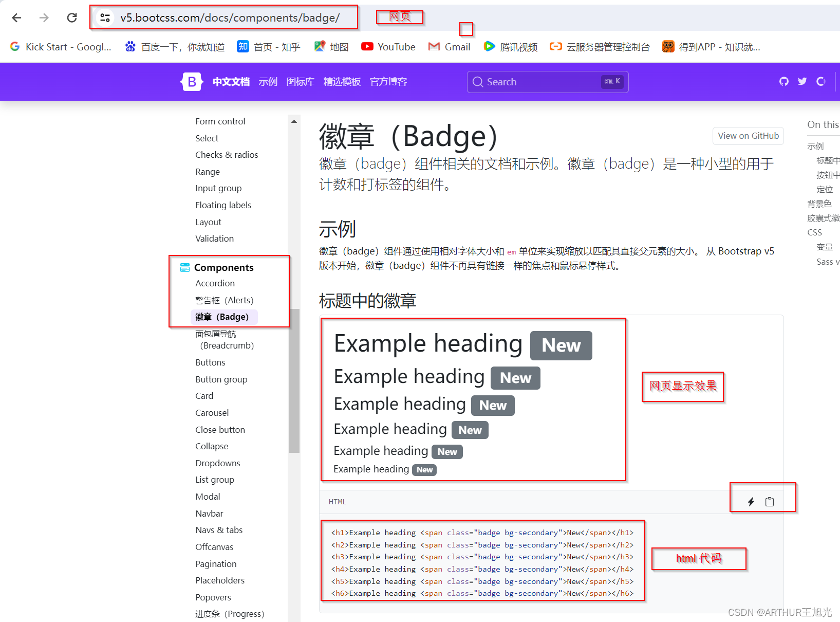Open the Twitter icon in the navbar
840x622 pixels.
[802, 81]
